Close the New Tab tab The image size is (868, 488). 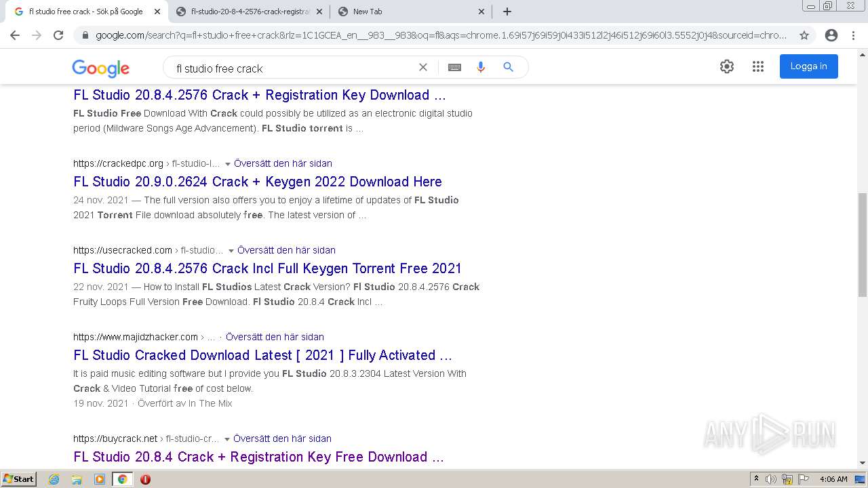[481, 12]
